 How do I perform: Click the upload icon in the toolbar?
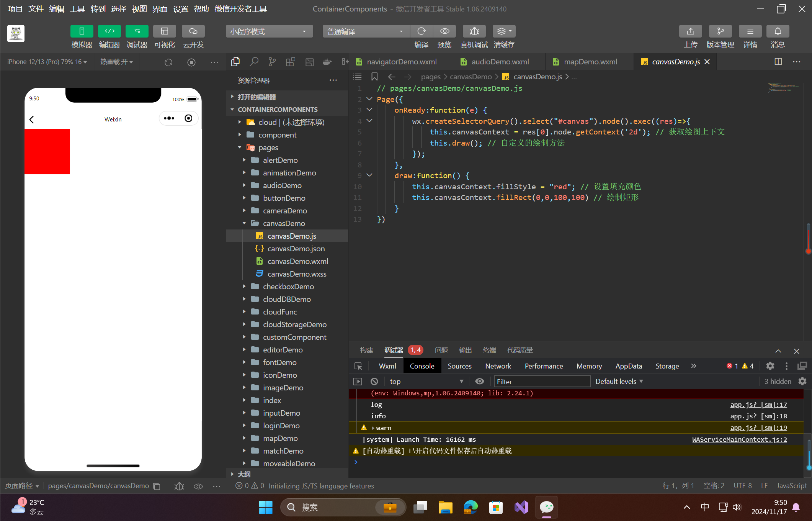[690, 31]
